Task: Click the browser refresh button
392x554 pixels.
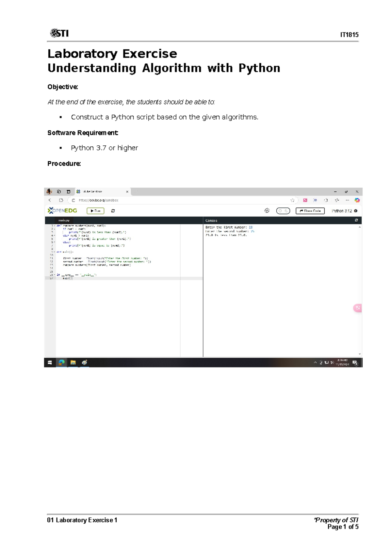Action: [61, 200]
